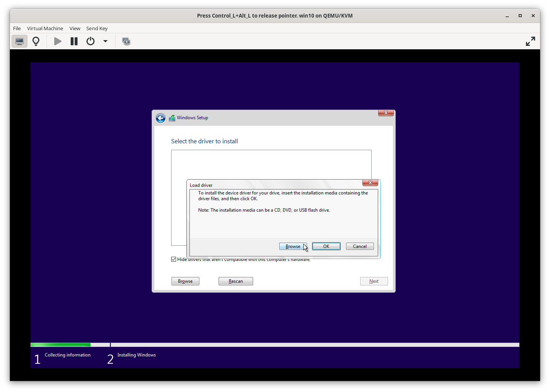This screenshot has height=392, width=550.
Task: Click the Next button in Windows Setup
Action: (374, 281)
